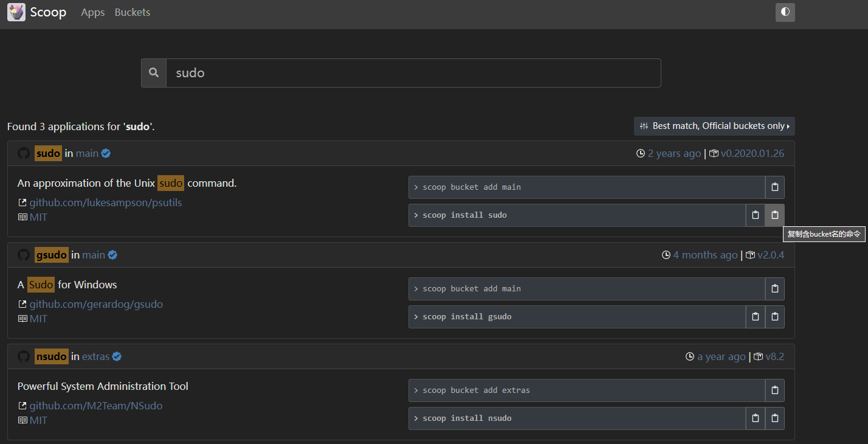Click the clock icon beside '4 months ago'
The width and height of the screenshot is (868, 444).
(x=666, y=255)
